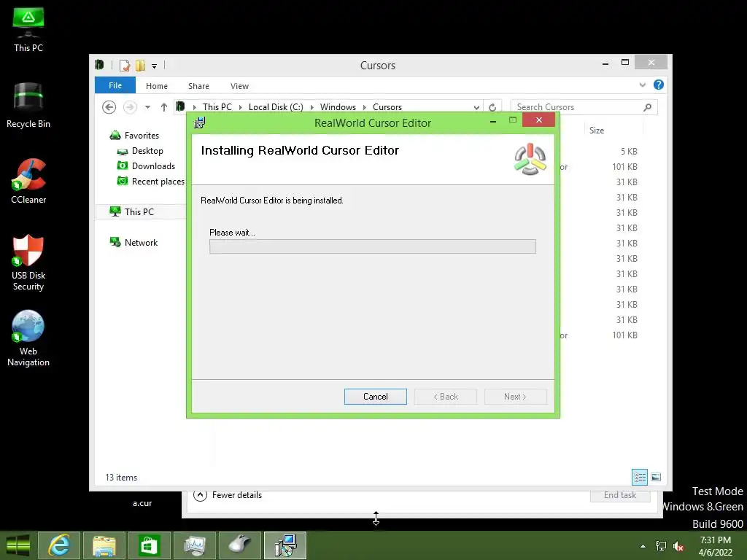The width and height of the screenshot is (747, 560).
Task: Click the Windows Start button
Action: click(x=18, y=545)
